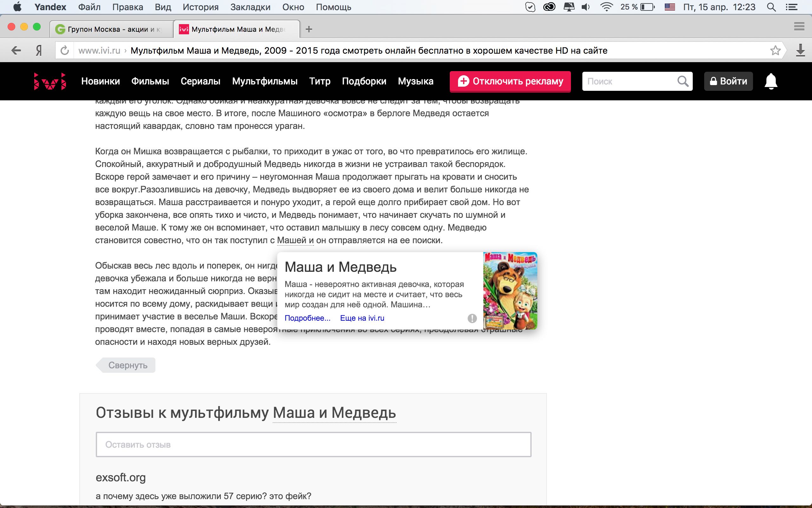The image size is (812, 508).
Task: Open the Фильмы section
Action: [150, 81]
